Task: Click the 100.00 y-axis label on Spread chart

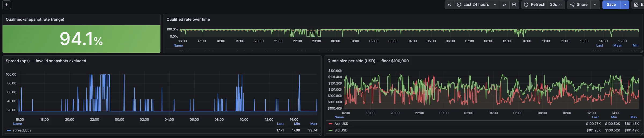Action: (11, 74)
